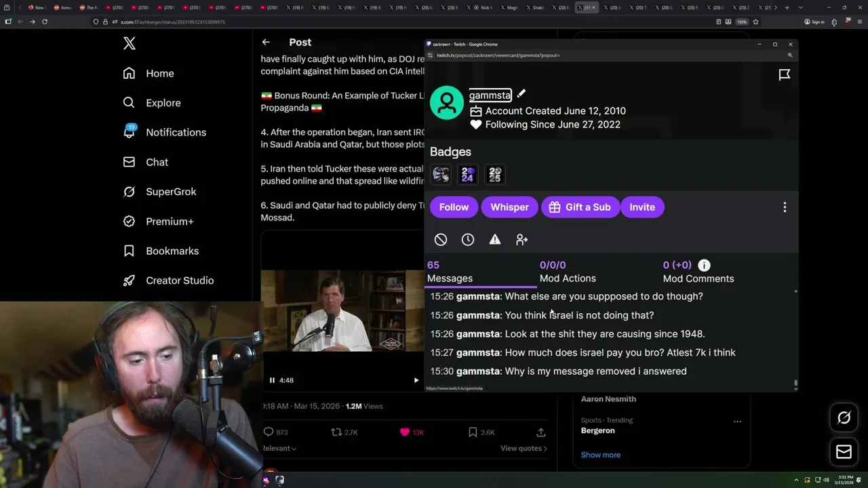Click the gammsta username link
The width and height of the screenshot is (868, 488).
click(490, 96)
